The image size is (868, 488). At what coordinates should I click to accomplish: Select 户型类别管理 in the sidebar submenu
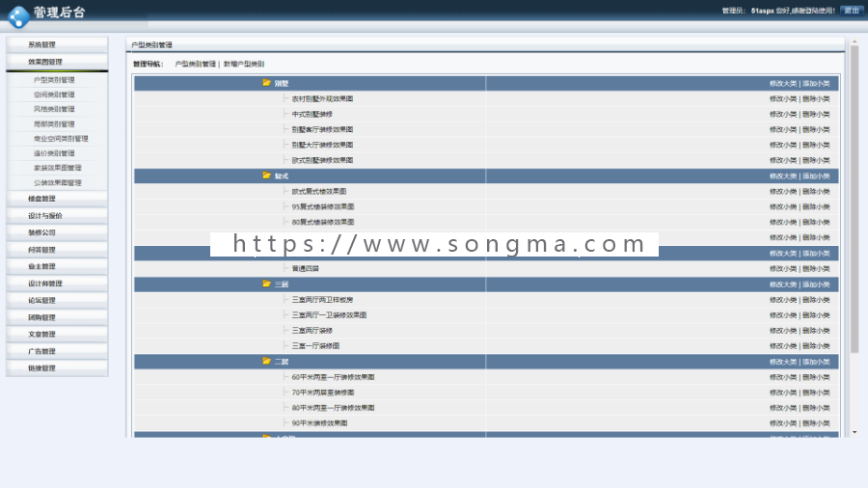tap(54, 80)
